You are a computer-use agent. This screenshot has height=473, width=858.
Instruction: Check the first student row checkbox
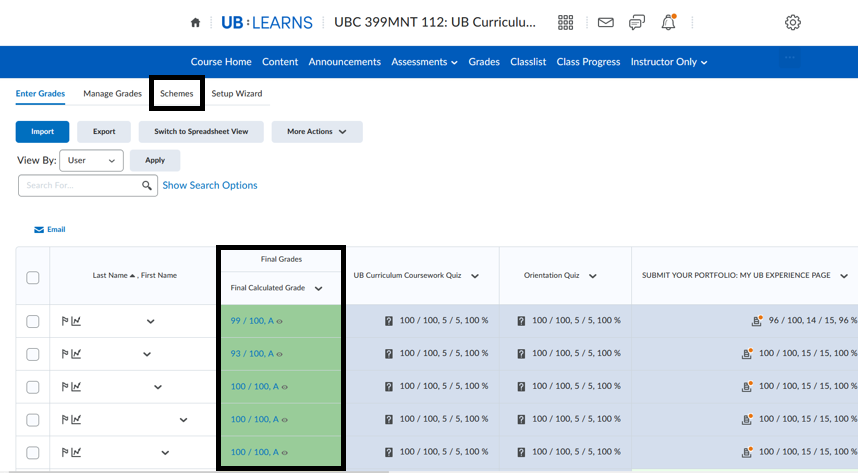click(x=33, y=321)
